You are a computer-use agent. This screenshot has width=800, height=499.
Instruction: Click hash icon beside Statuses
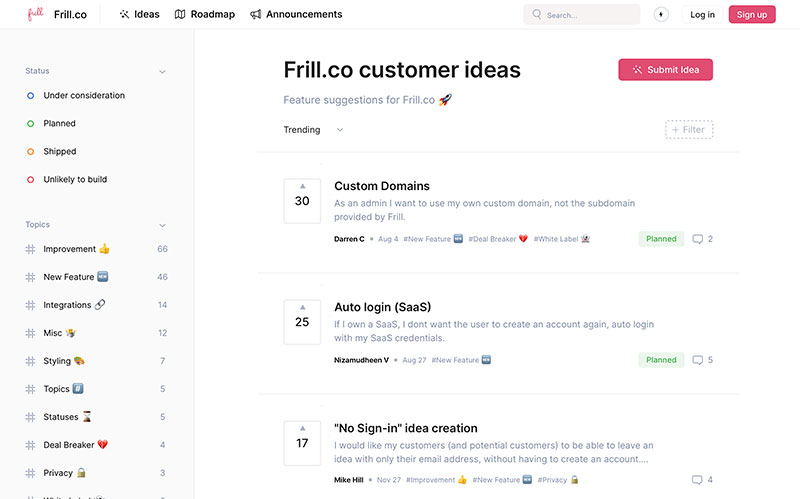point(30,417)
